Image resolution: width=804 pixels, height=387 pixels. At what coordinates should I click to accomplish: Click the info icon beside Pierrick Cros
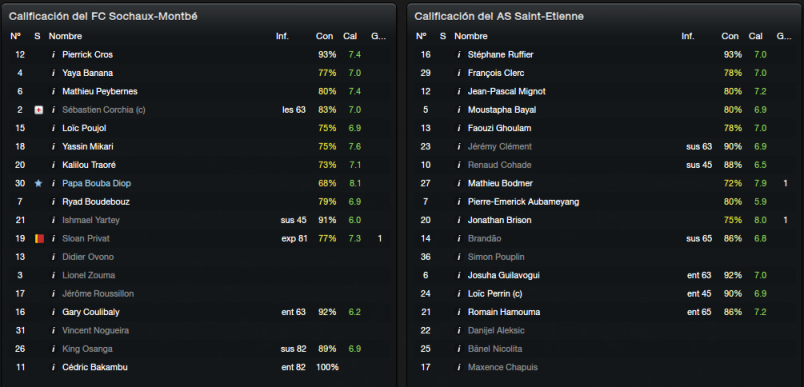(53, 54)
